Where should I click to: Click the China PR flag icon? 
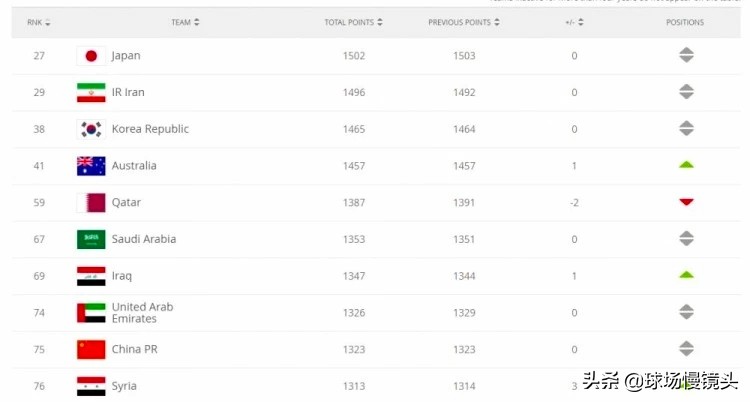[x=91, y=349]
